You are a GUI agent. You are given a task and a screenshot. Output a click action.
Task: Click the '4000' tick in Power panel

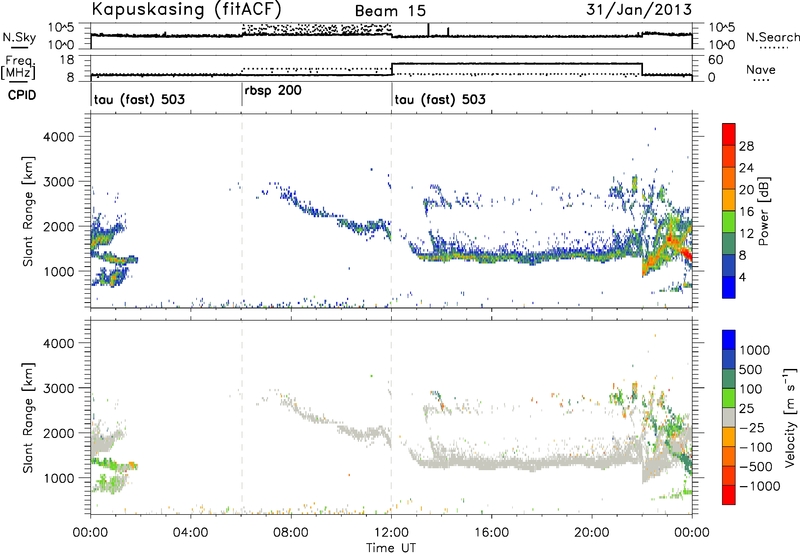[58, 137]
